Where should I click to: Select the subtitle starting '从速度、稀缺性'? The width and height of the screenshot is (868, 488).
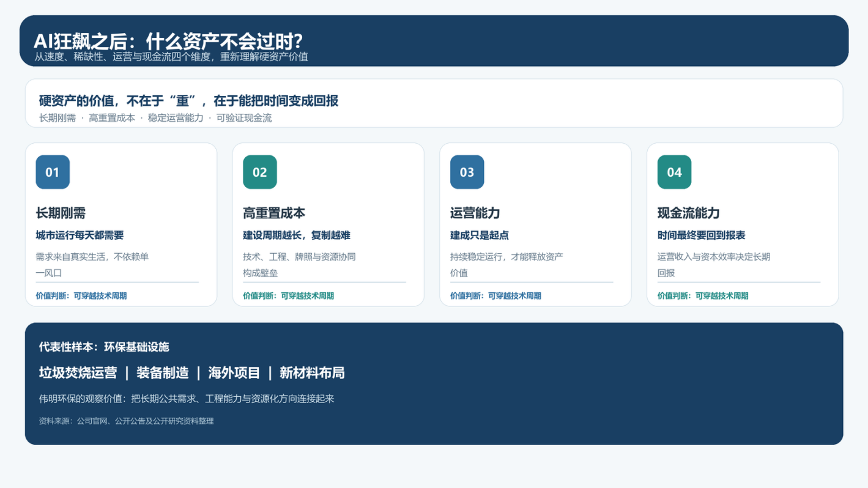pos(171,57)
